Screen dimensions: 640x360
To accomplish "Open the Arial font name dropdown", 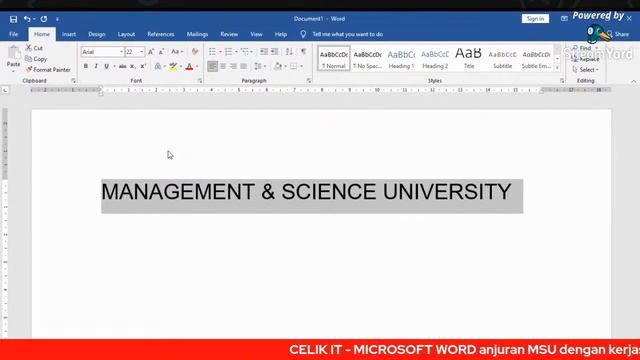I will (x=121, y=52).
